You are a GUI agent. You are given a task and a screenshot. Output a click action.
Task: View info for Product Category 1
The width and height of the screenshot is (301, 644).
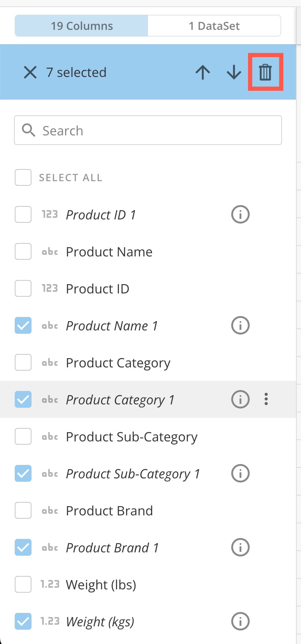pos(240,399)
